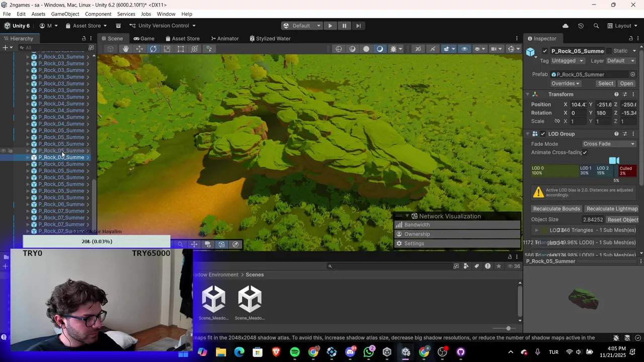This screenshot has height=362, width=644.
Task: Click Recalculate Bounds button
Action: pos(556,209)
